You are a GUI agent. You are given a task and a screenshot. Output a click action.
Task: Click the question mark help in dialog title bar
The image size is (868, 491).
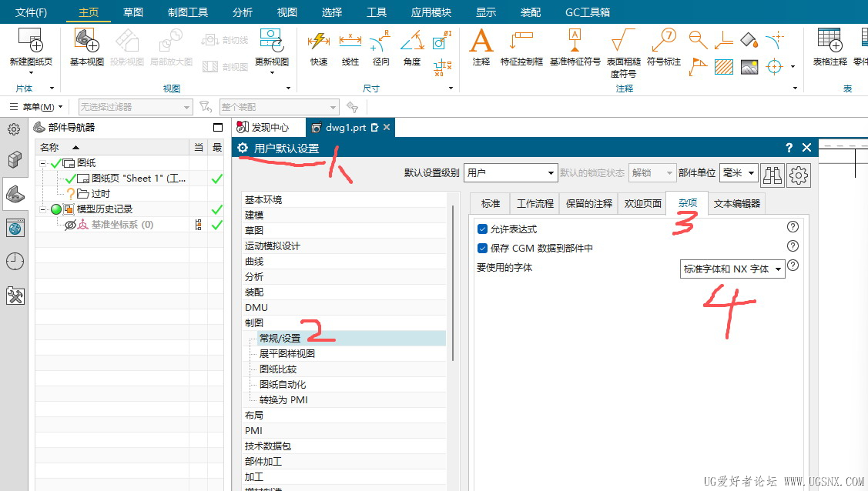click(789, 148)
